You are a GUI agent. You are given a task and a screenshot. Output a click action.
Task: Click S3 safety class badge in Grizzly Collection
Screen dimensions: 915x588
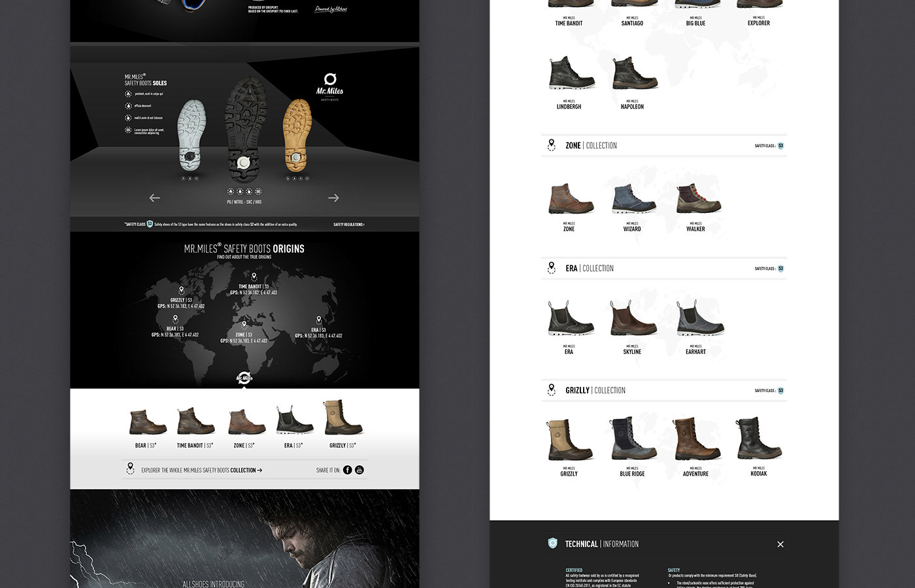(x=781, y=391)
